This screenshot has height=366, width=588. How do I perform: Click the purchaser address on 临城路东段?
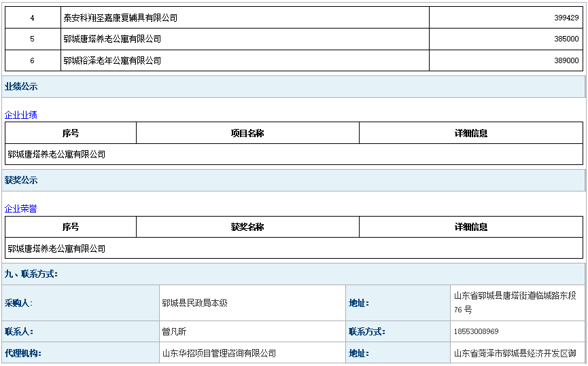[515, 303]
